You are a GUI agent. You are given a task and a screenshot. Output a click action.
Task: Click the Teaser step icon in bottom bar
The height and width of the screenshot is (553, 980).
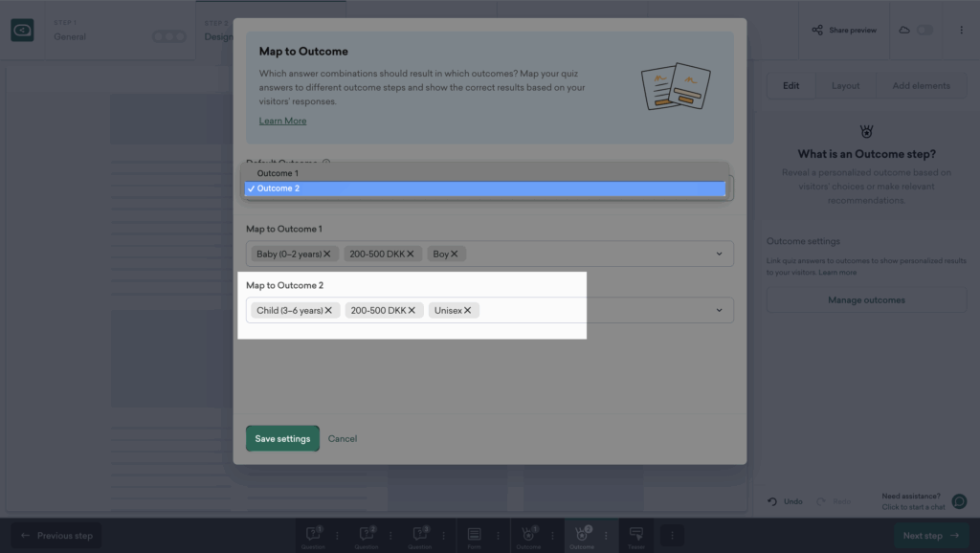click(635, 534)
